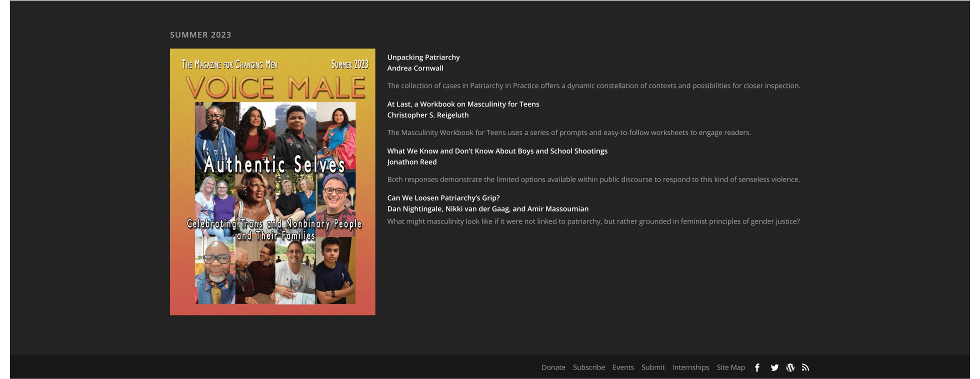The height and width of the screenshot is (379, 980).
Task: Open the RSS feed icon in footer
Action: pyautogui.click(x=805, y=367)
